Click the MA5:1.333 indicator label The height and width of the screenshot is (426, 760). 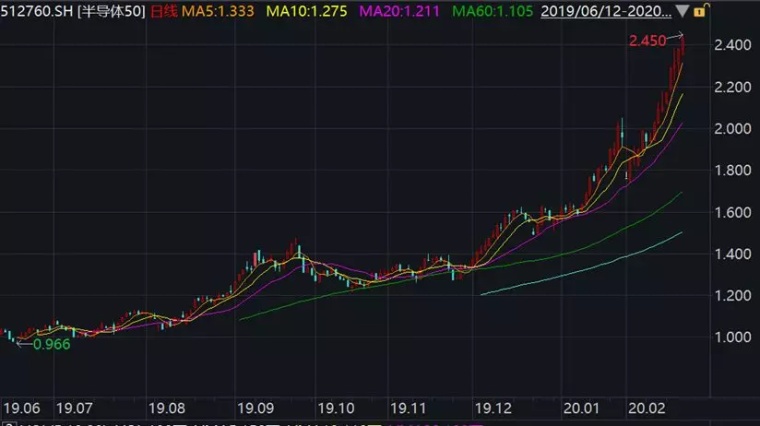coord(216,10)
